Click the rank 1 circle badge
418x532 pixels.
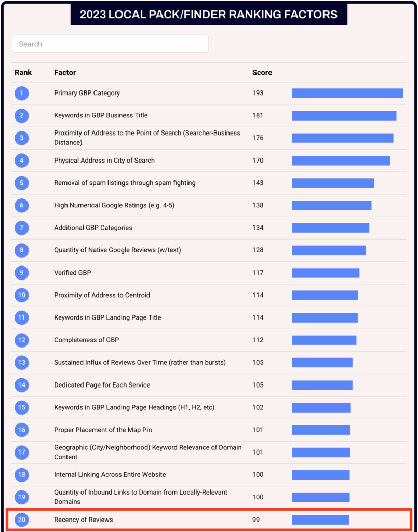coord(22,94)
